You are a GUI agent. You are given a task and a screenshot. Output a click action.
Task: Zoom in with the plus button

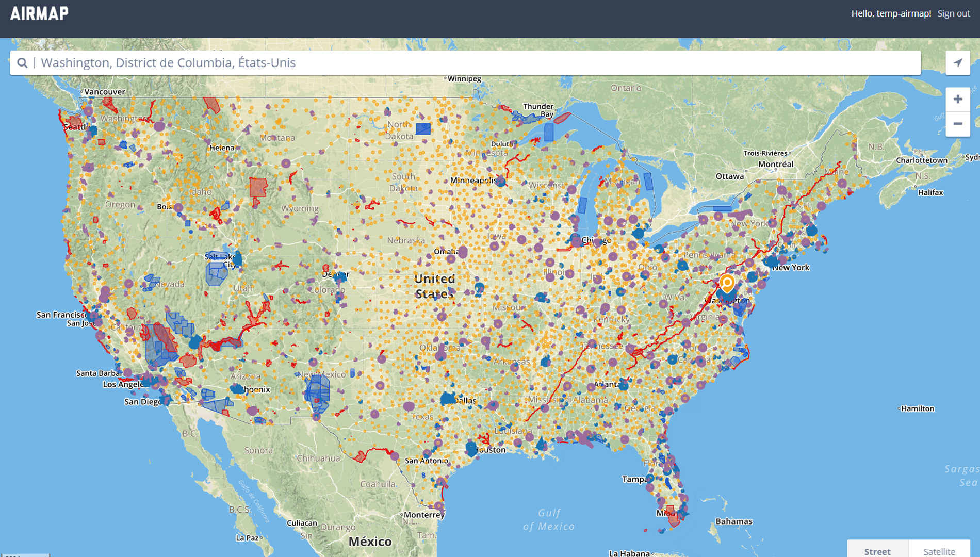pyautogui.click(x=958, y=99)
